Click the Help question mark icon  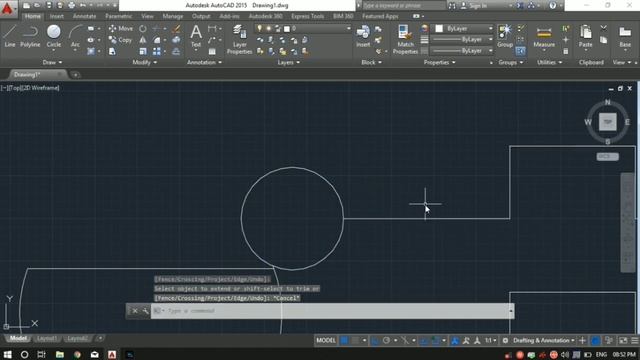pyautogui.click(x=553, y=5)
